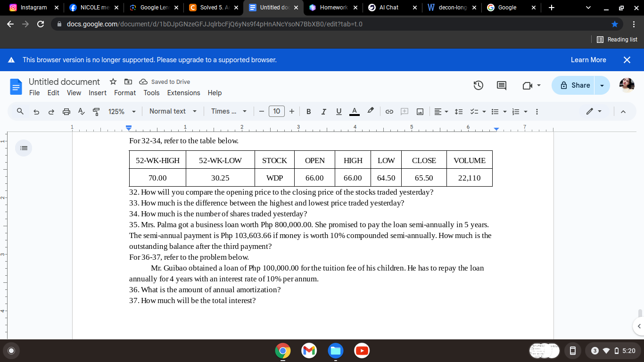Open Share quick options arrow

point(602,85)
